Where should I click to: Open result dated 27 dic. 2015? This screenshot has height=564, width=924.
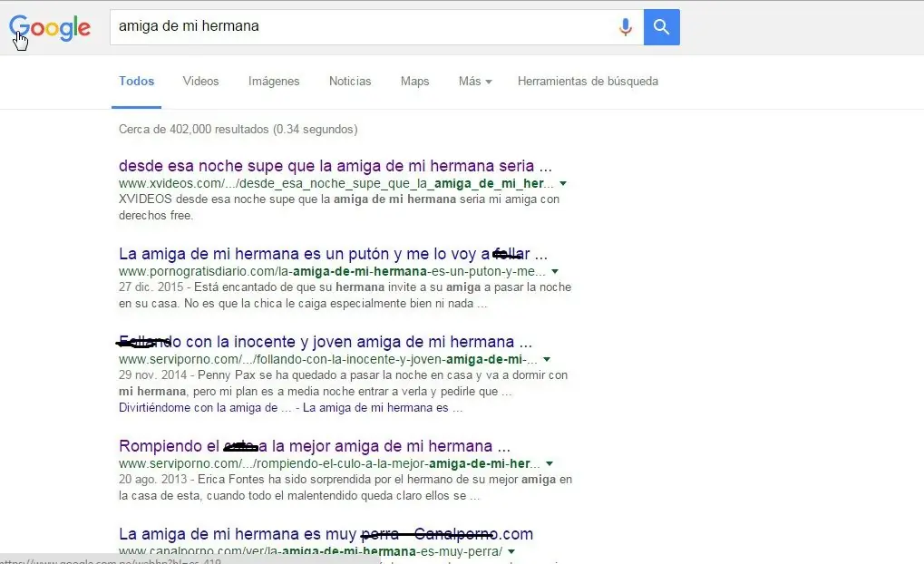[333, 254]
